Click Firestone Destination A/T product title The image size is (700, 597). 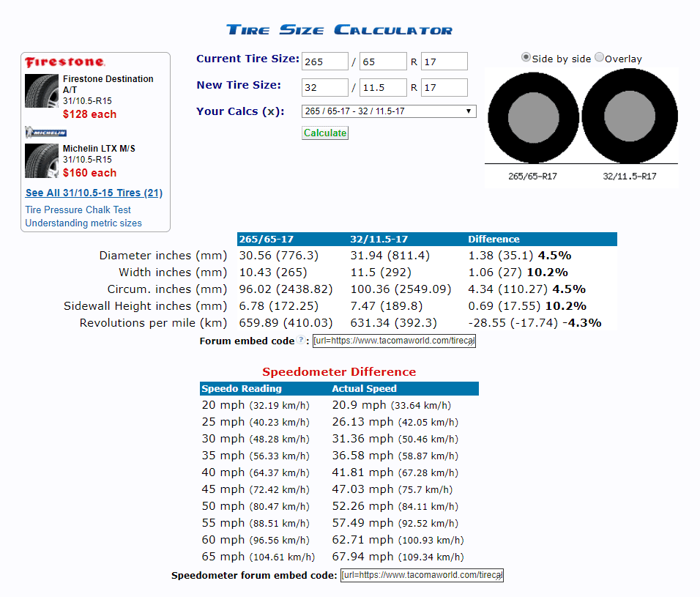[x=108, y=84]
